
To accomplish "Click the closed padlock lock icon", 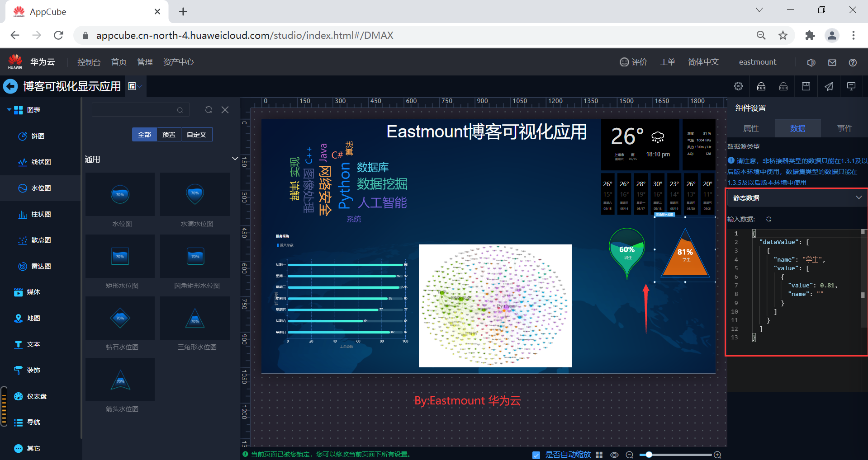I will (x=761, y=86).
